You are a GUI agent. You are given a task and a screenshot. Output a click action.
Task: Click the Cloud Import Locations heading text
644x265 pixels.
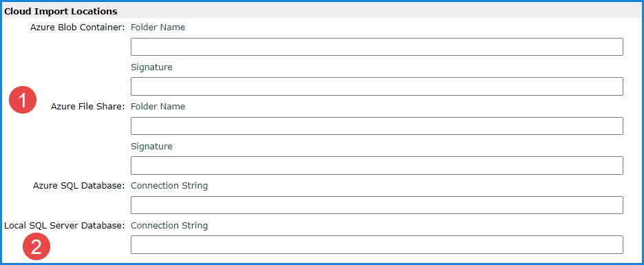[61, 11]
